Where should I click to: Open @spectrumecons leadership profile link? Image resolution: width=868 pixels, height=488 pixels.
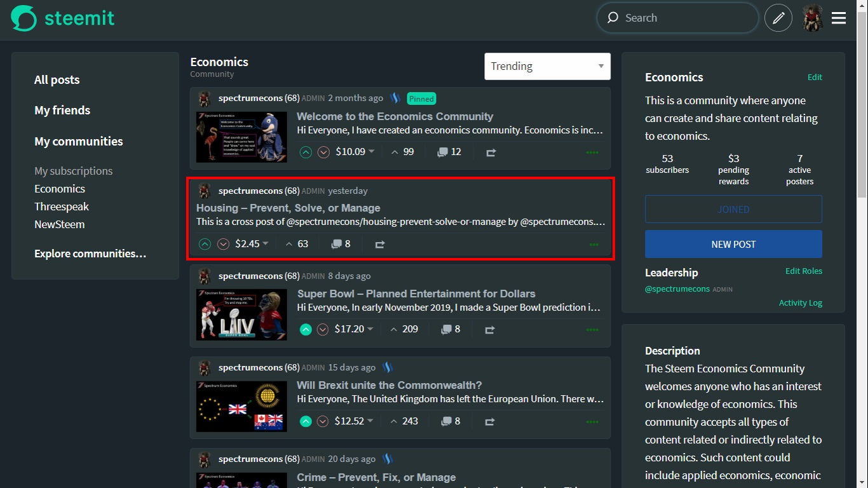tap(677, 289)
